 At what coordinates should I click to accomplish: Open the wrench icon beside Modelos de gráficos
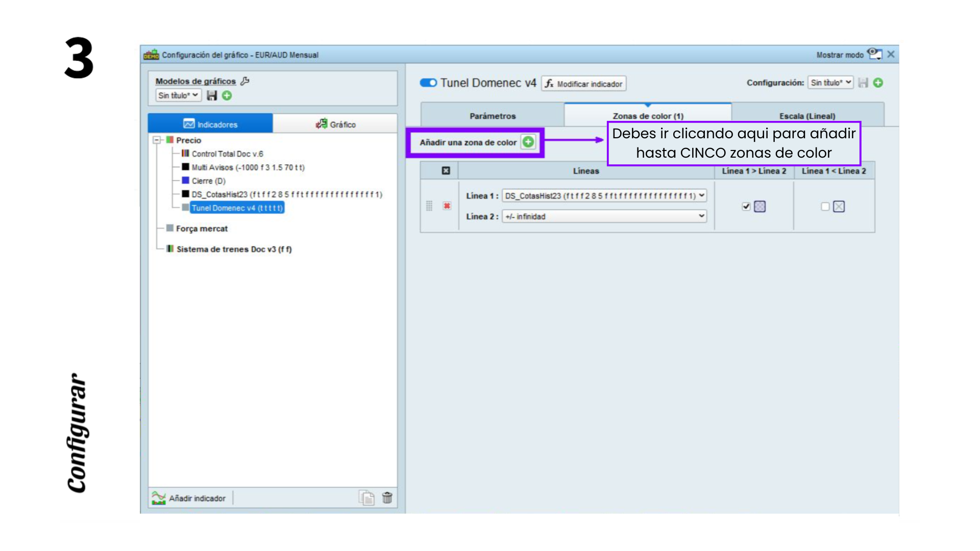click(245, 81)
